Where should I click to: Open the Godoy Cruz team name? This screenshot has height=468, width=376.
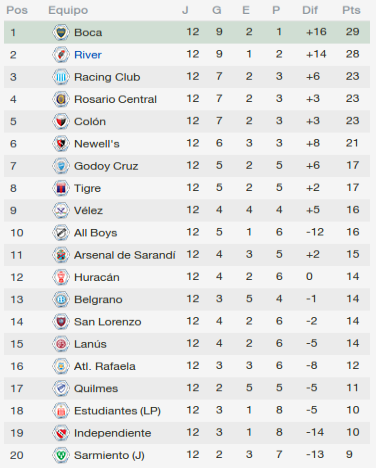pyautogui.click(x=106, y=166)
